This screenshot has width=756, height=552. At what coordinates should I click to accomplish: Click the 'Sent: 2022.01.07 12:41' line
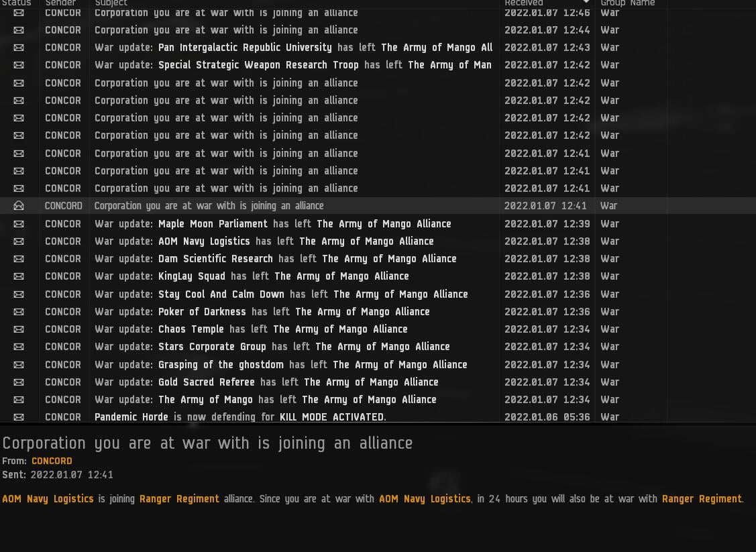tap(58, 475)
